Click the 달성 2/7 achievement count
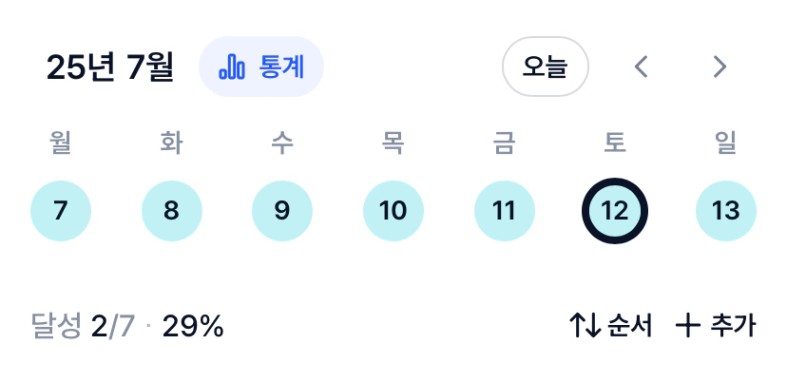The height and width of the screenshot is (382, 787). click(x=83, y=327)
